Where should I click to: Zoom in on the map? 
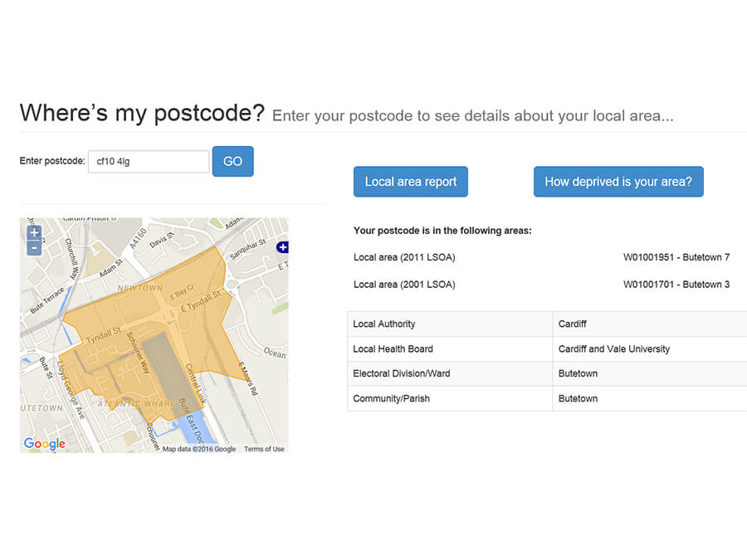click(x=34, y=233)
